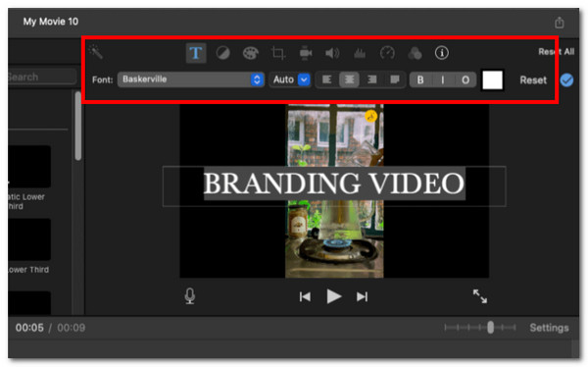Select the Title text settings icon
The width and height of the screenshot is (588, 367).
pos(196,53)
